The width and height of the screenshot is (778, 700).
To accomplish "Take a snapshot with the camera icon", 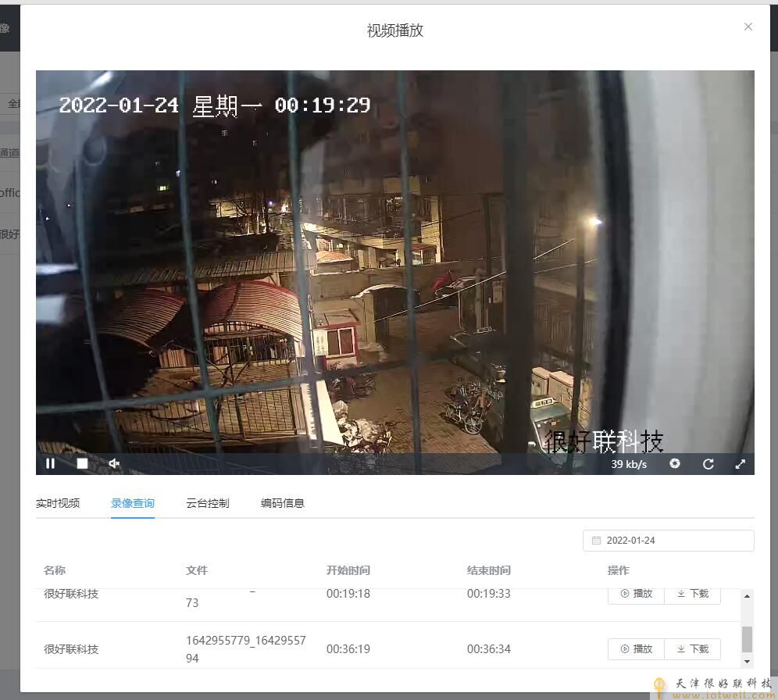I will coord(674,463).
